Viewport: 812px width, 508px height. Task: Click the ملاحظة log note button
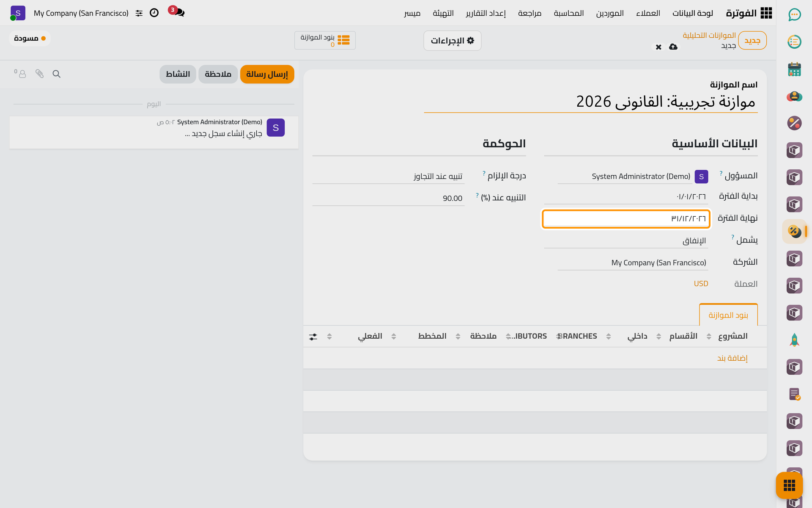(x=218, y=74)
